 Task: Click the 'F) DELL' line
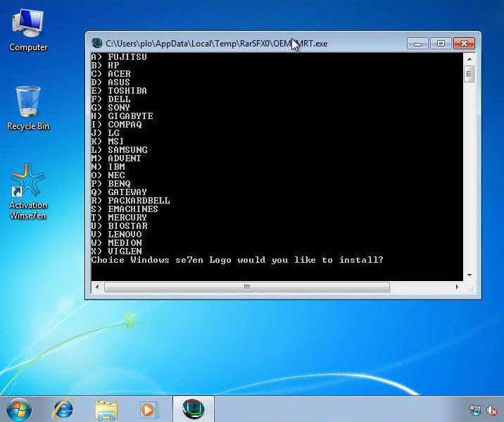pyautogui.click(x=111, y=99)
